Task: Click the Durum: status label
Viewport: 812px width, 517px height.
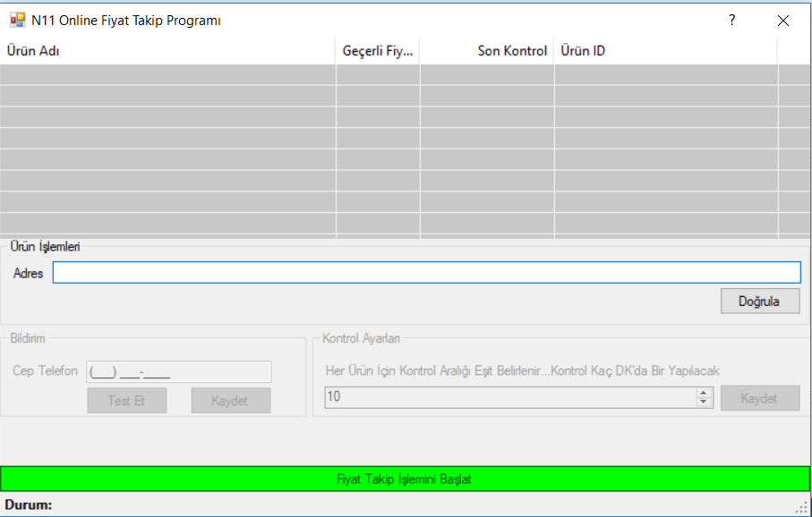Action: 29,504
